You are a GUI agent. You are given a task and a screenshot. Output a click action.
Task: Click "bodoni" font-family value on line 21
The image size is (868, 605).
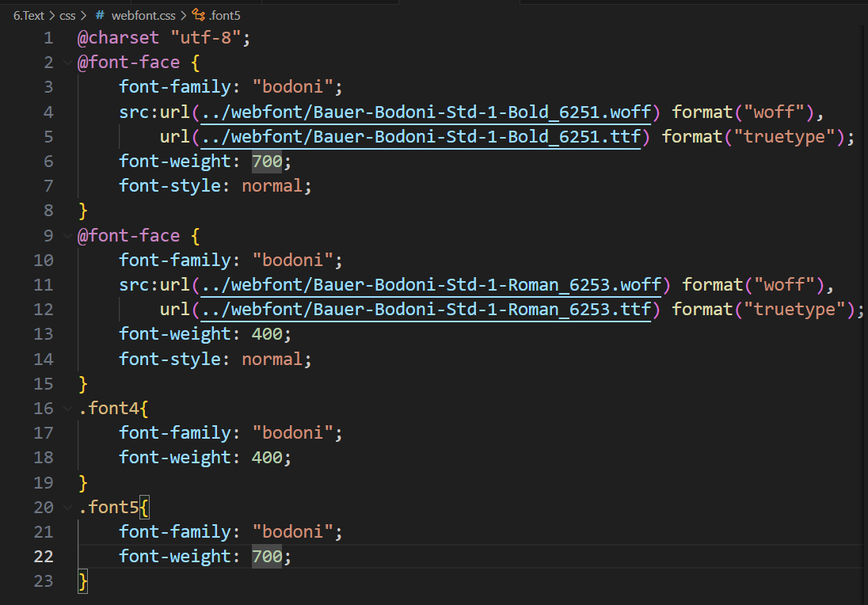coord(292,532)
